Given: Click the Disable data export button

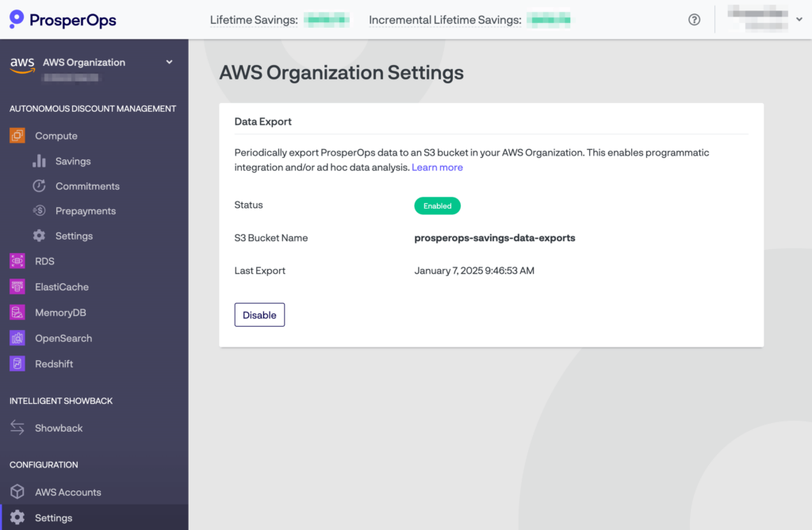Looking at the screenshot, I should pos(259,315).
